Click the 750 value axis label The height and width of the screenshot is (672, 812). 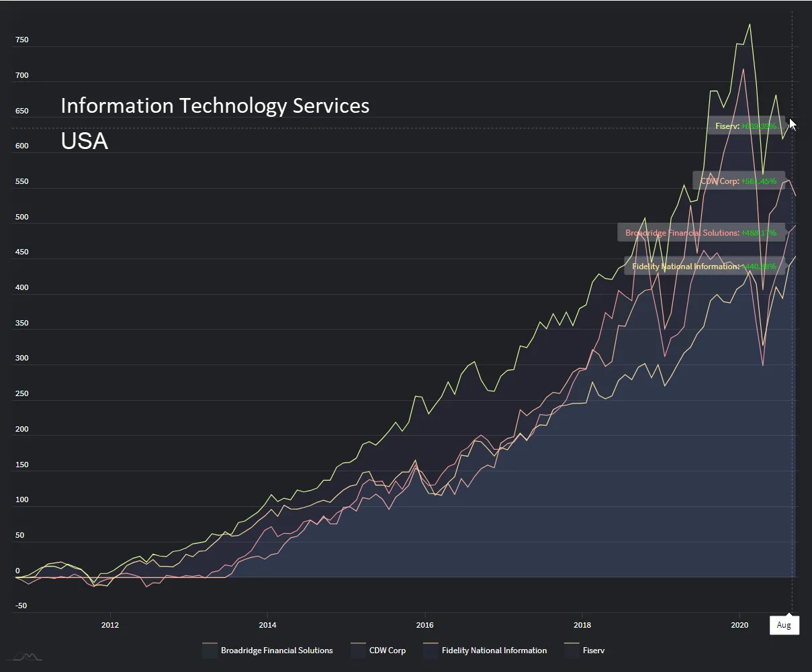pos(22,40)
